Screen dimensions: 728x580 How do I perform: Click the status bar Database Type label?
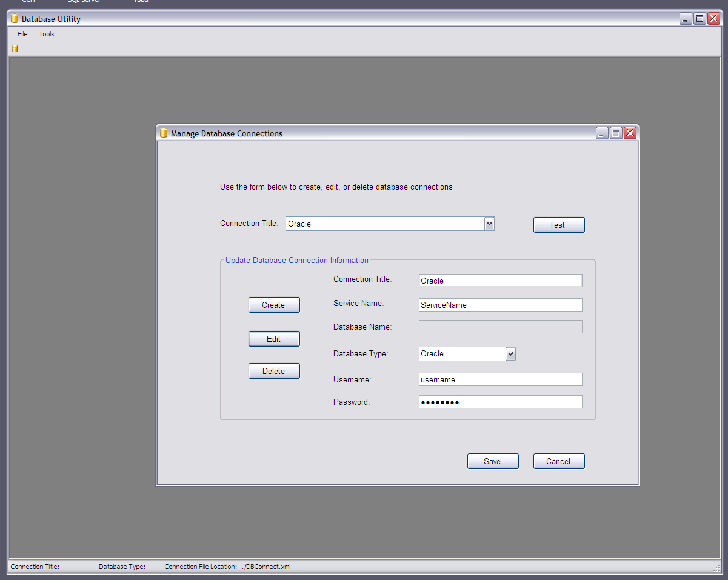click(122, 567)
